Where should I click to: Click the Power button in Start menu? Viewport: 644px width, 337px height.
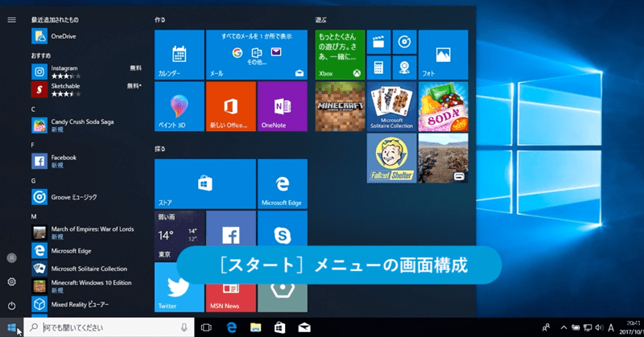pyautogui.click(x=11, y=306)
